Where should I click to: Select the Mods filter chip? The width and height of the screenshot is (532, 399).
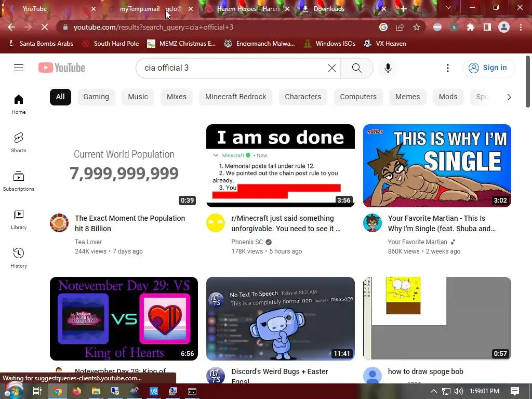pos(448,97)
